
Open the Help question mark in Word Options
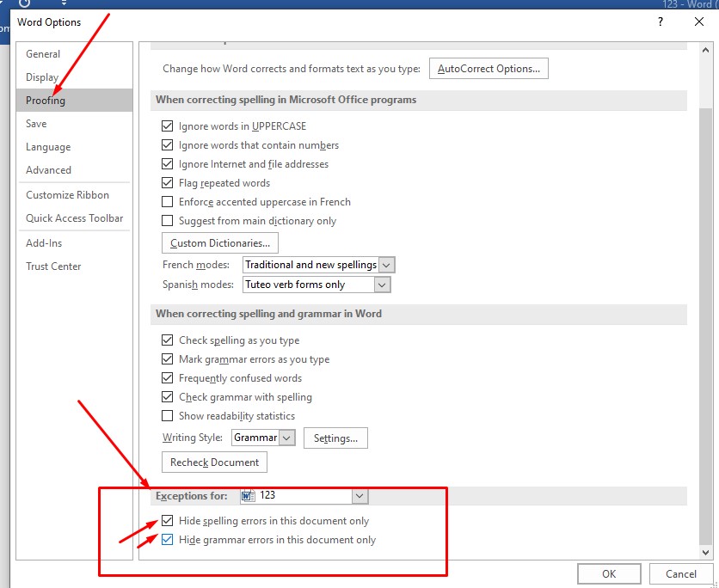(661, 21)
